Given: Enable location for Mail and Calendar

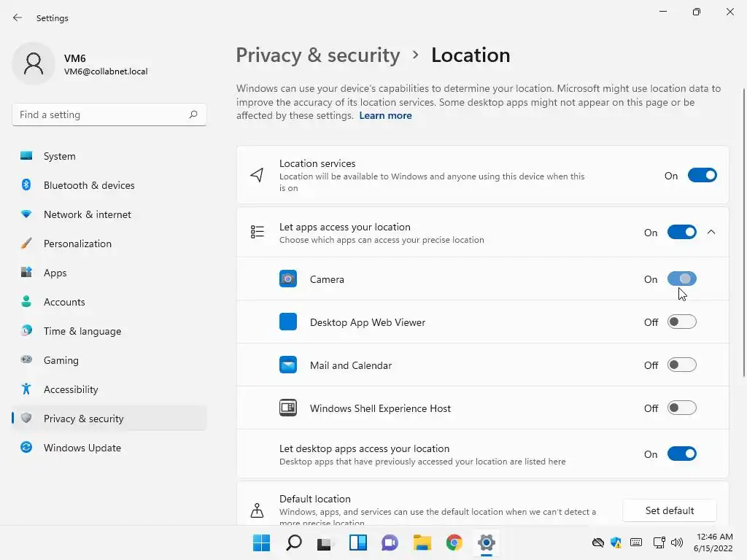Looking at the screenshot, I should tap(682, 365).
